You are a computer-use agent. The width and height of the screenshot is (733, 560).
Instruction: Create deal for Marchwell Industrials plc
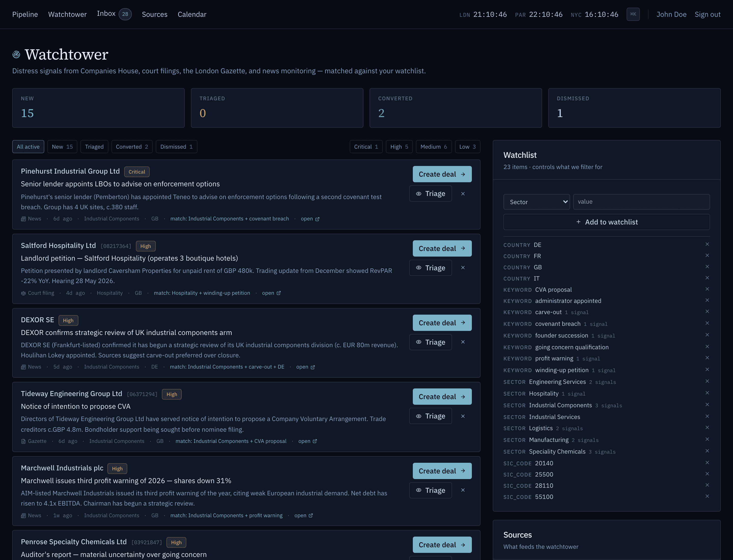pyautogui.click(x=442, y=471)
